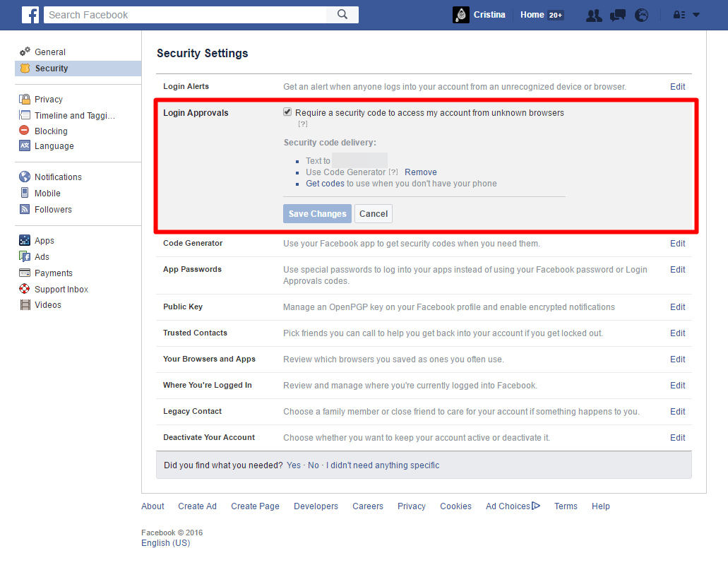Select I didn't need anything specific
Screen dimensions: 728x565
click(383, 465)
